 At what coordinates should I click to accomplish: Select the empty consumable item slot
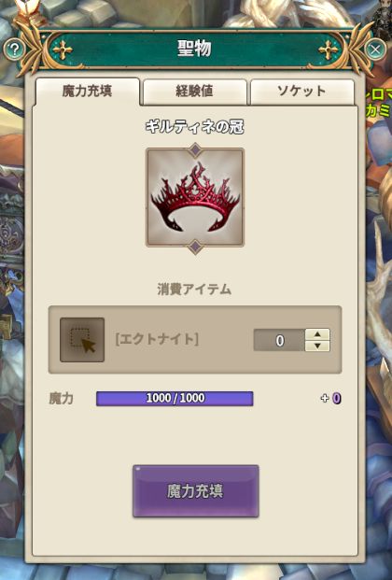(82, 340)
